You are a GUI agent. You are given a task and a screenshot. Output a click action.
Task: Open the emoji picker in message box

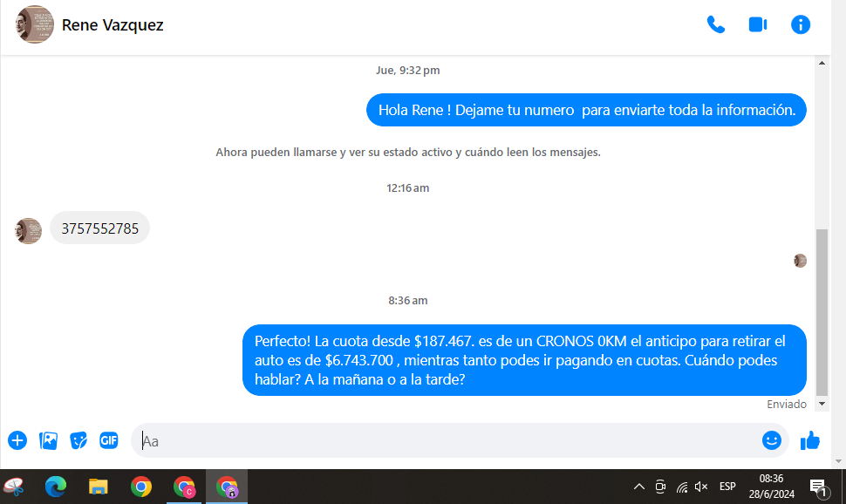point(771,440)
